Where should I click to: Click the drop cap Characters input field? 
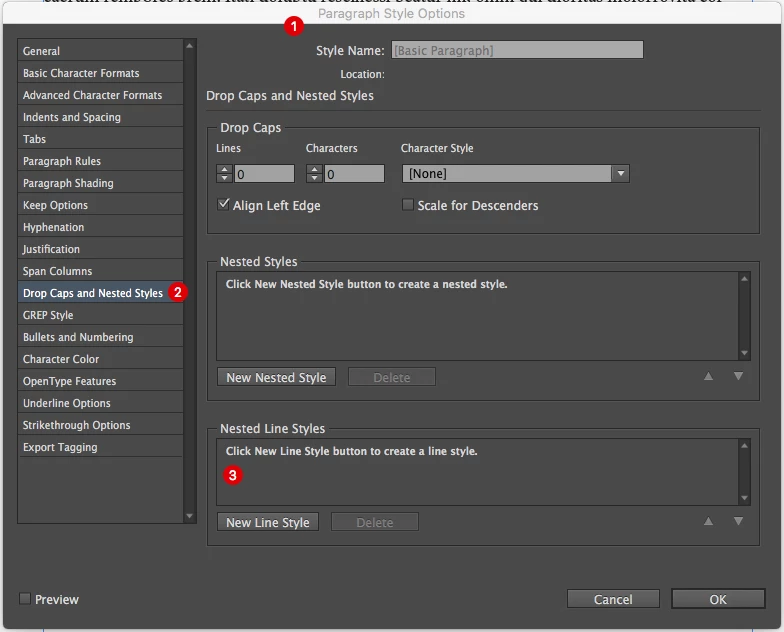point(354,174)
